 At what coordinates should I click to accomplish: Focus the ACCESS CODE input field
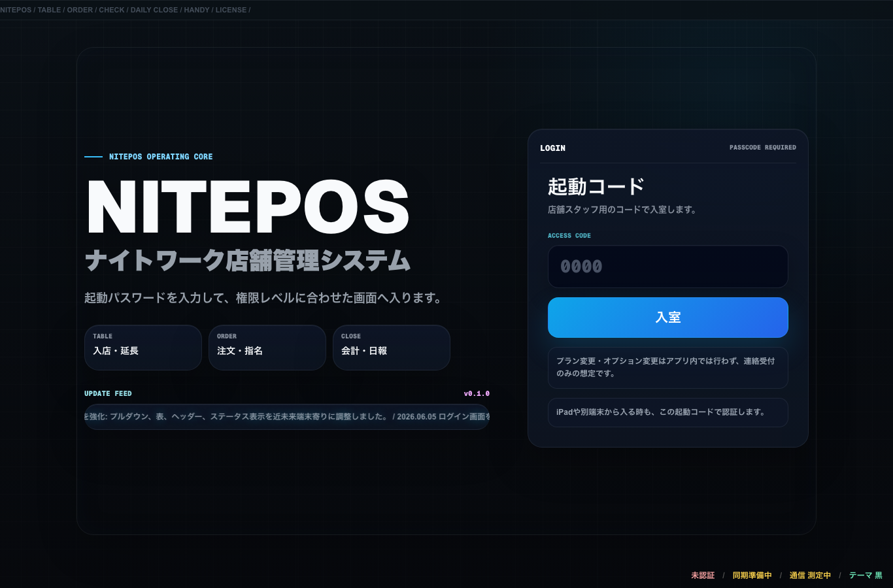tap(667, 267)
